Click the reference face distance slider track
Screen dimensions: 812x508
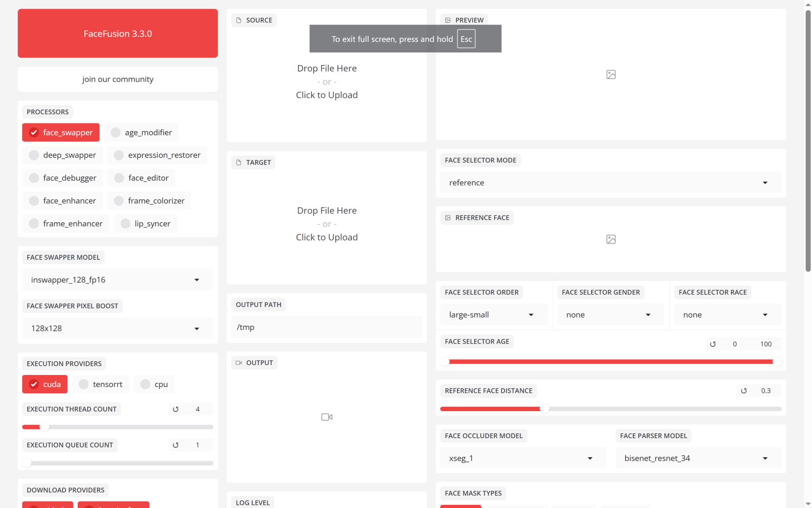tap(634, 409)
